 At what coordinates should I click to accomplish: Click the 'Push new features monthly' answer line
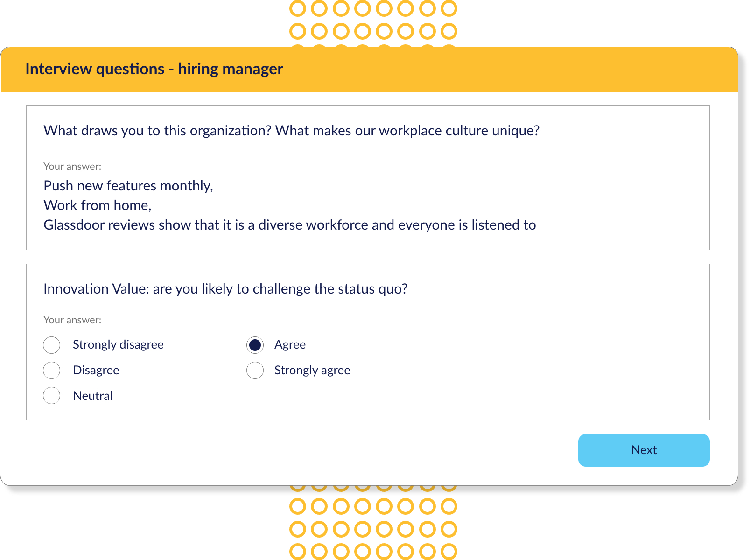click(x=128, y=186)
